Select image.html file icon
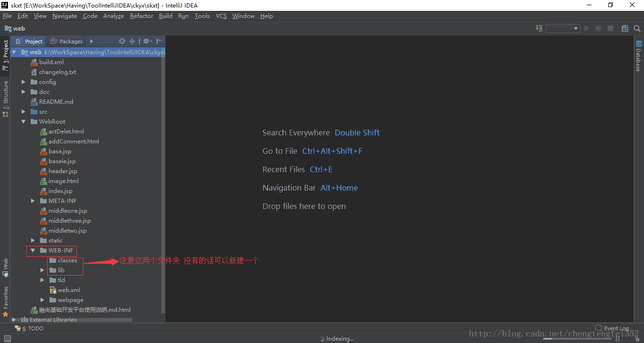The image size is (644, 343). [43, 181]
